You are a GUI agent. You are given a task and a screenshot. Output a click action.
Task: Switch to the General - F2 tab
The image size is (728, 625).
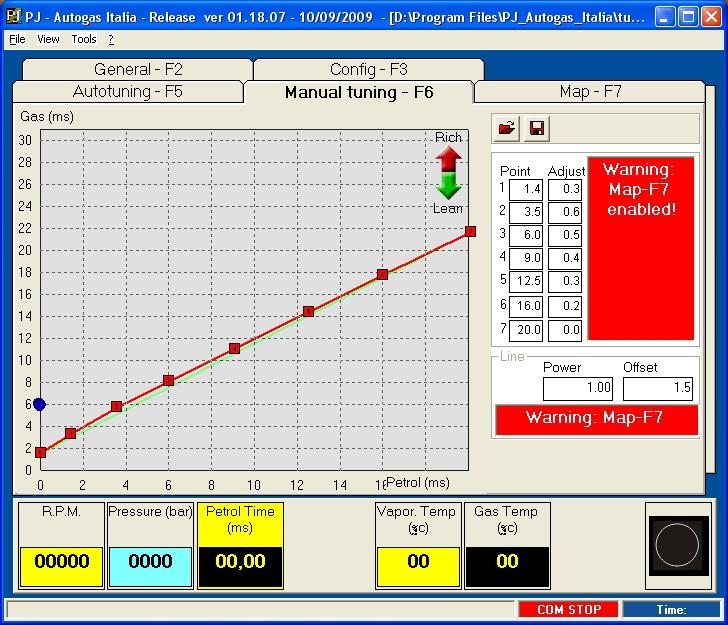coord(138,69)
